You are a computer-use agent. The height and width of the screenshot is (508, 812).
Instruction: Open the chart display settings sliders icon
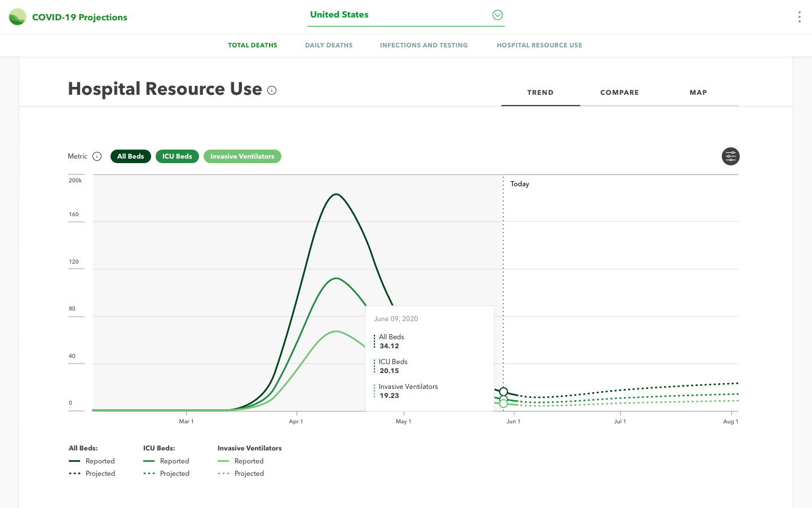coord(730,156)
